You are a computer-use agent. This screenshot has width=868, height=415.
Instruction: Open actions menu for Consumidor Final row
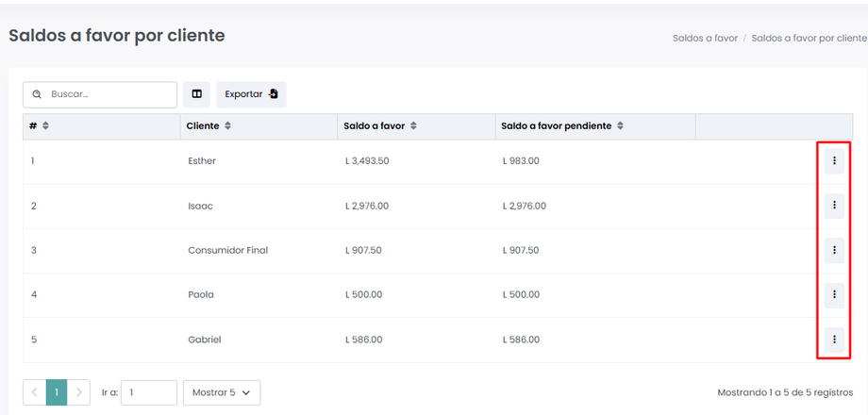pos(834,250)
